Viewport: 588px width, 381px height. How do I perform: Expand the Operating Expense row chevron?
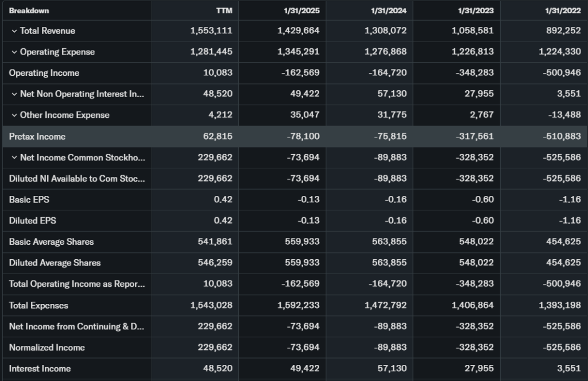tap(14, 52)
